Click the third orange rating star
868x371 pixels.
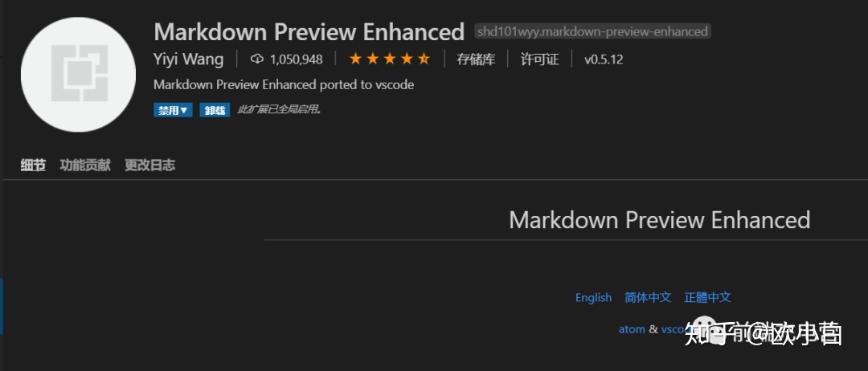coord(390,59)
